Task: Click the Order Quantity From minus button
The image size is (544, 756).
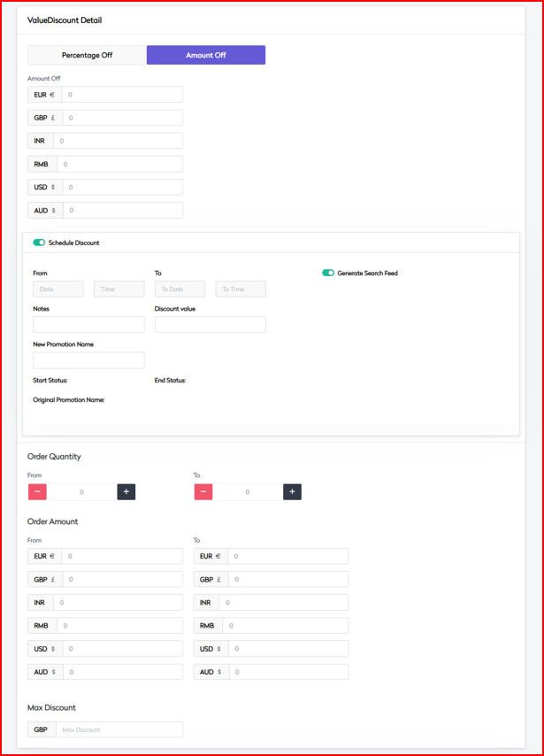Action: pos(37,491)
